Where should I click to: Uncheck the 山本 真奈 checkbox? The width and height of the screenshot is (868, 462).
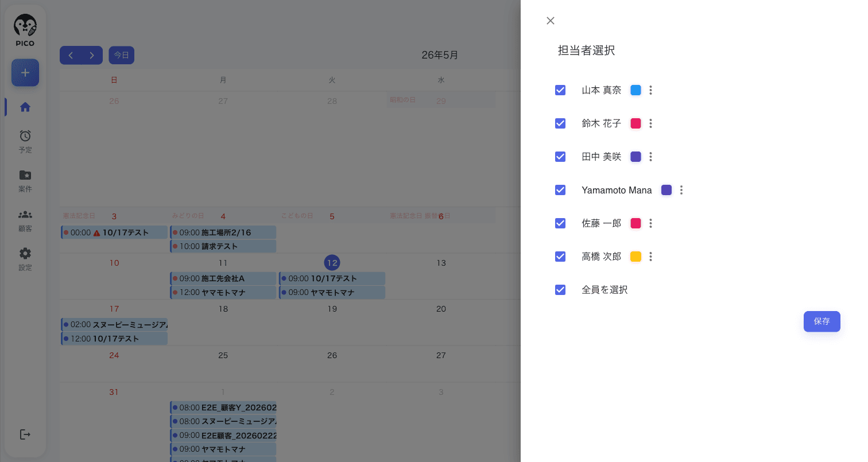point(560,90)
